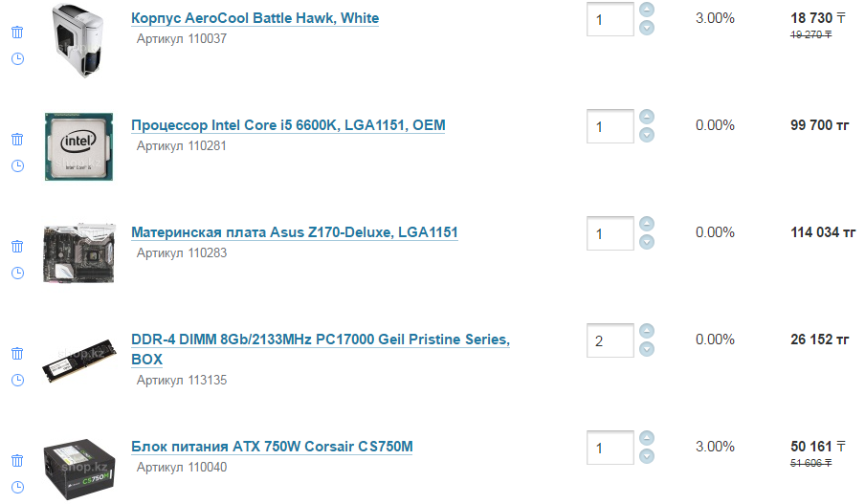Click the clock icon for Corsair power supply
This screenshot has height=504, width=865.
click(17, 487)
